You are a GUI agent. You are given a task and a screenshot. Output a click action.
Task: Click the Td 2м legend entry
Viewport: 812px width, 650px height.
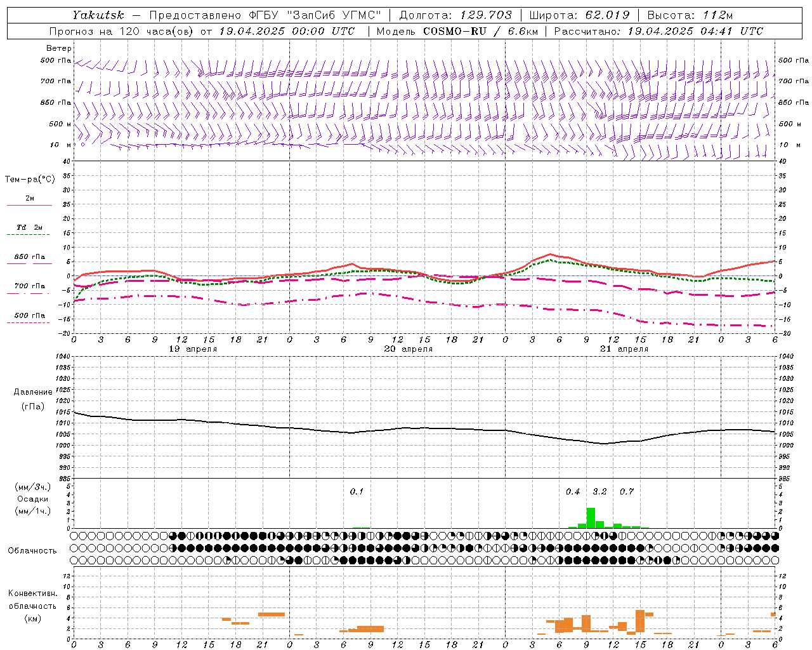pyautogui.click(x=29, y=227)
